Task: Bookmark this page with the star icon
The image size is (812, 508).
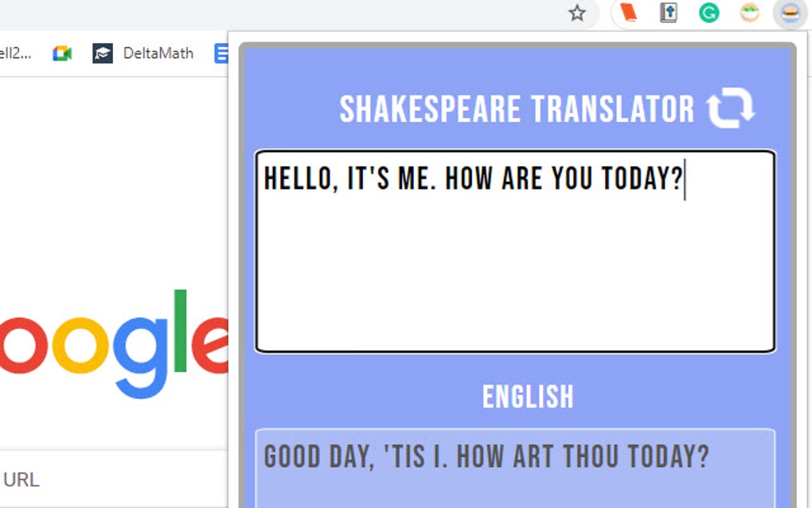Action: click(577, 13)
